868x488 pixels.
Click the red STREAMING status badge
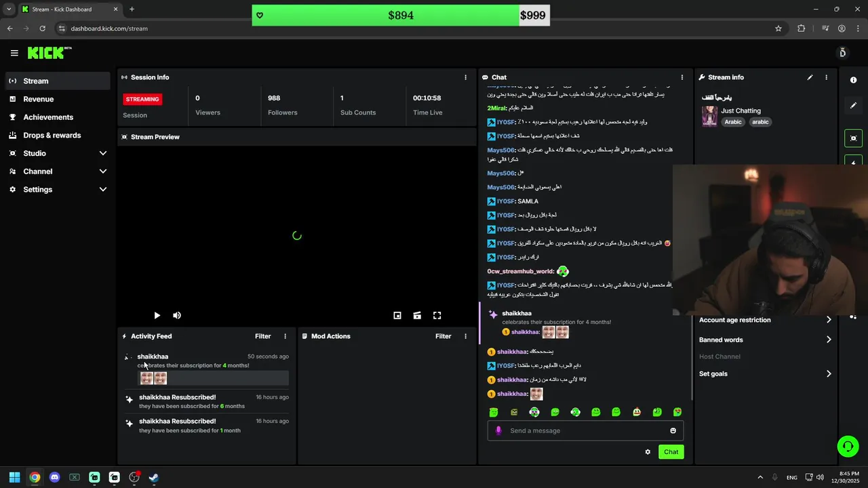pos(142,99)
